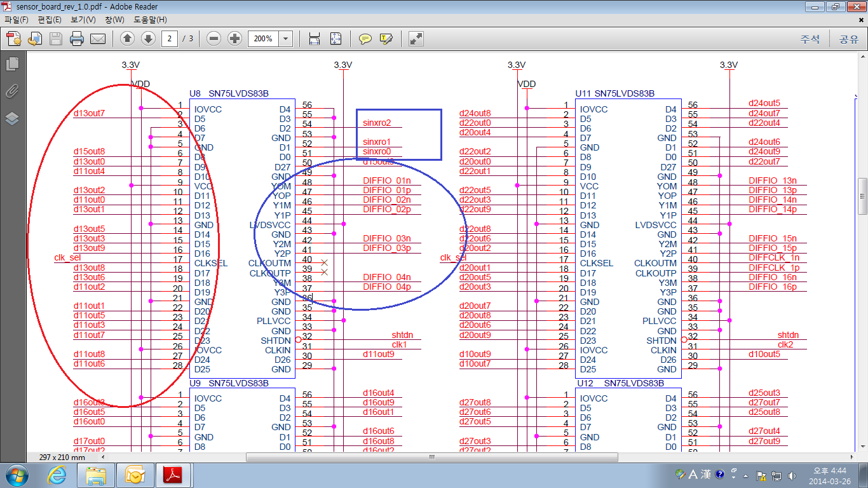Click the Create PDF toolbar icon
Viewport: 868px width, 488px height.
14,39
